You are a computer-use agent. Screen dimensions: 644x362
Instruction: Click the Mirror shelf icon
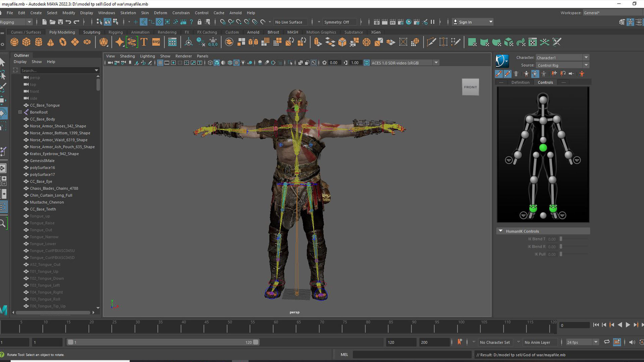pos(253,42)
